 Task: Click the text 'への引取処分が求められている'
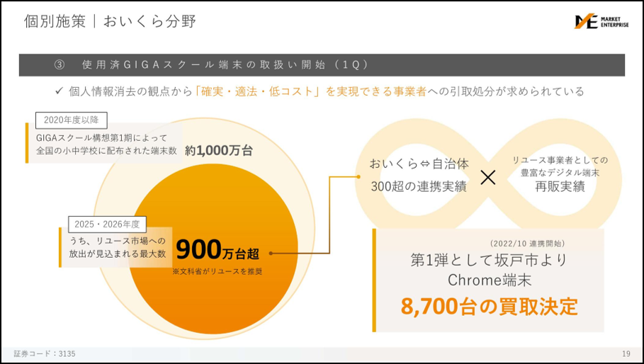[x=506, y=91]
